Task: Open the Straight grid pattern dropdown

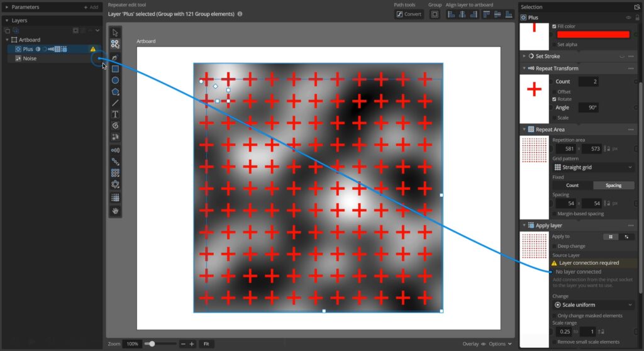Action: coord(594,167)
